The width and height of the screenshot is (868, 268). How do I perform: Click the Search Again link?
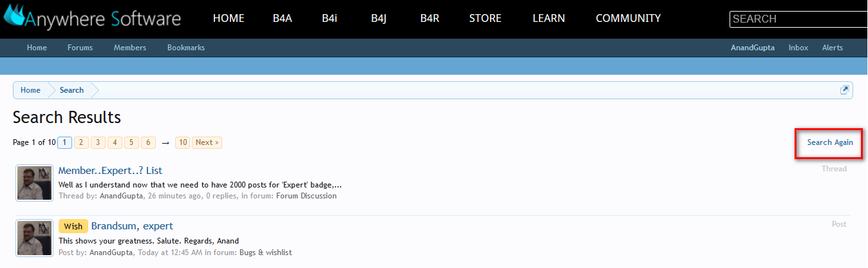(x=830, y=142)
